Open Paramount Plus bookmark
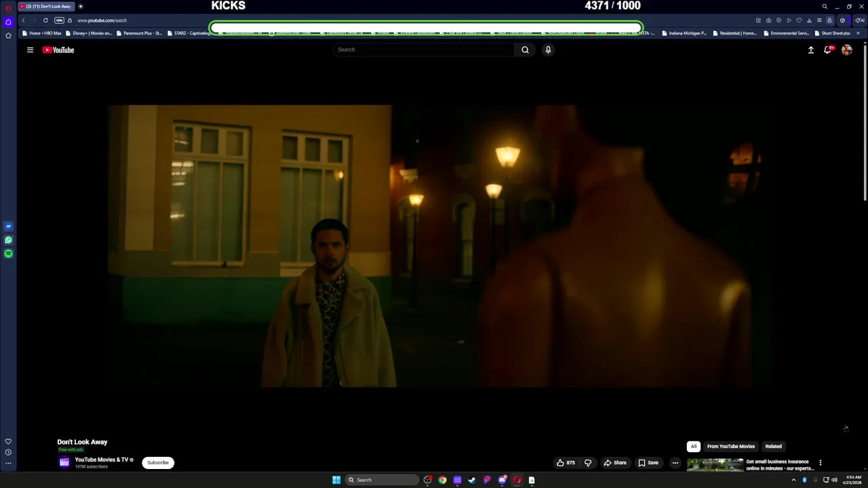This screenshot has height=488, width=868. [x=139, y=33]
